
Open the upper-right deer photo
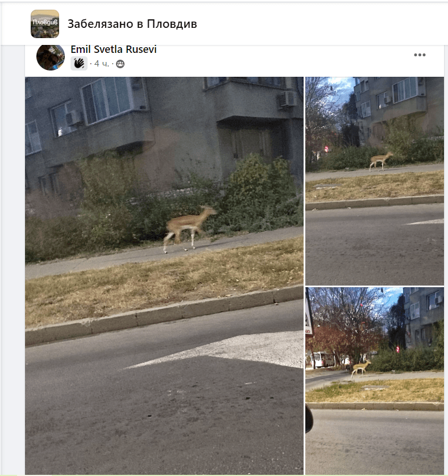(x=375, y=181)
